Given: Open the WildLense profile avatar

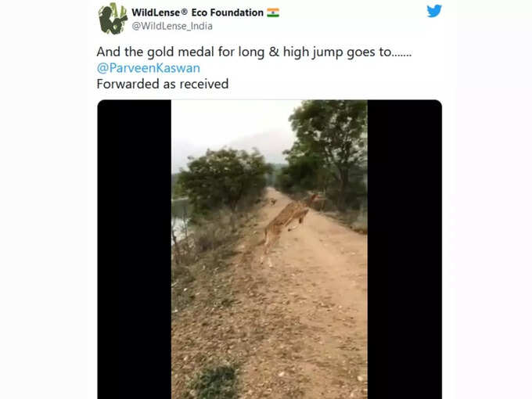Looking at the screenshot, I should (x=113, y=19).
